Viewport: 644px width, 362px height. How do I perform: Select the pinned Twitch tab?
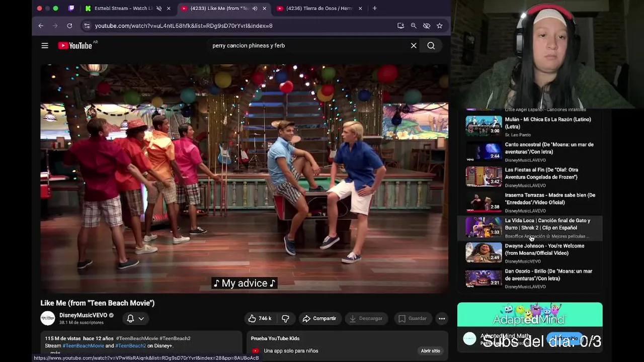[x=71, y=8]
